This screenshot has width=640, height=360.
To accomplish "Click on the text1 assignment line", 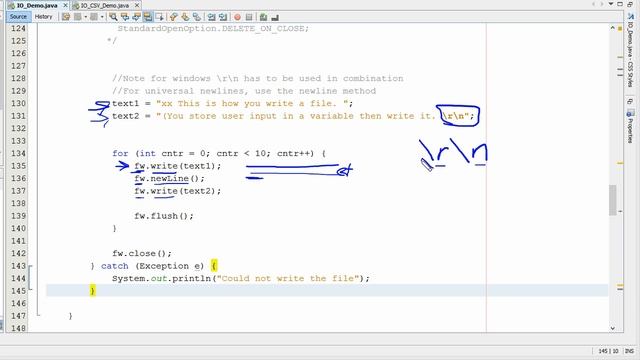I will coord(233,104).
